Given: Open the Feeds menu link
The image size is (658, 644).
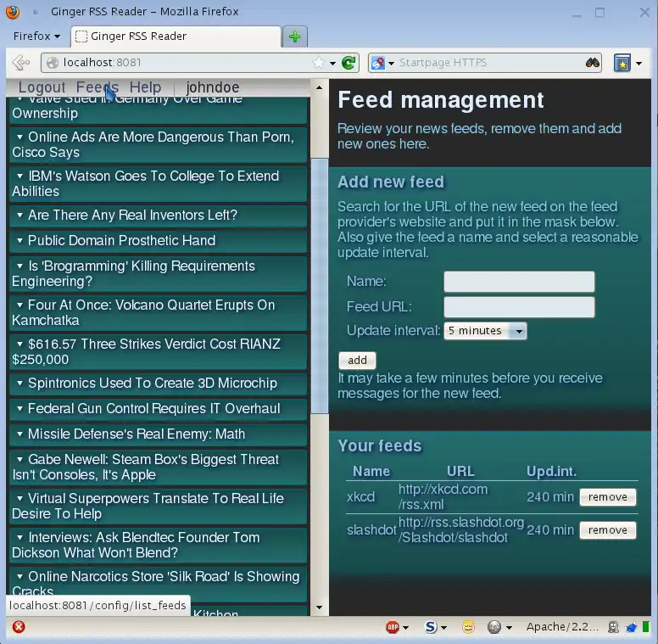Looking at the screenshot, I should (x=98, y=87).
